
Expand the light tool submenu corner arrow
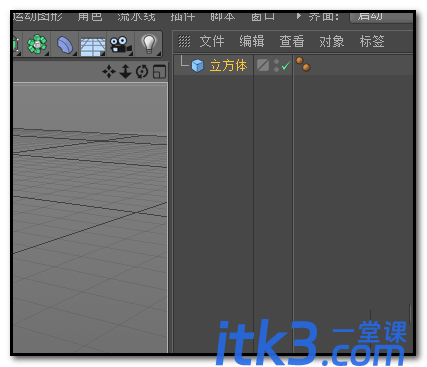tap(159, 54)
